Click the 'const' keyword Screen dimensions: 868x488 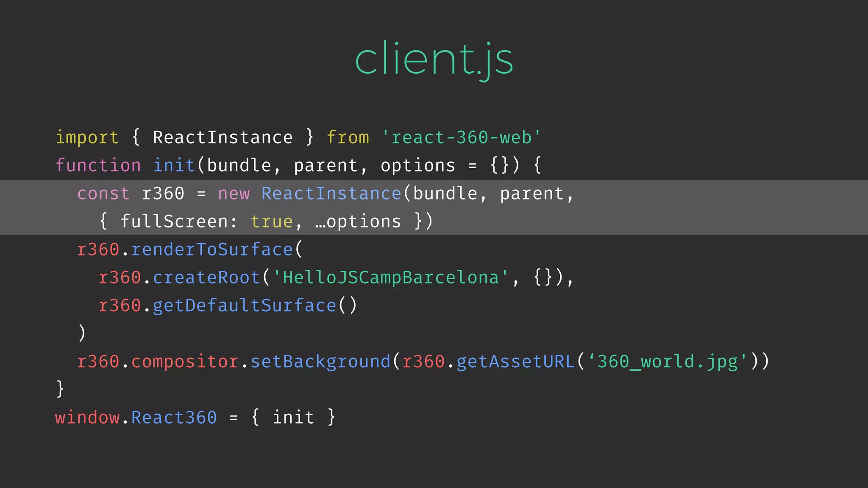pos(103,194)
